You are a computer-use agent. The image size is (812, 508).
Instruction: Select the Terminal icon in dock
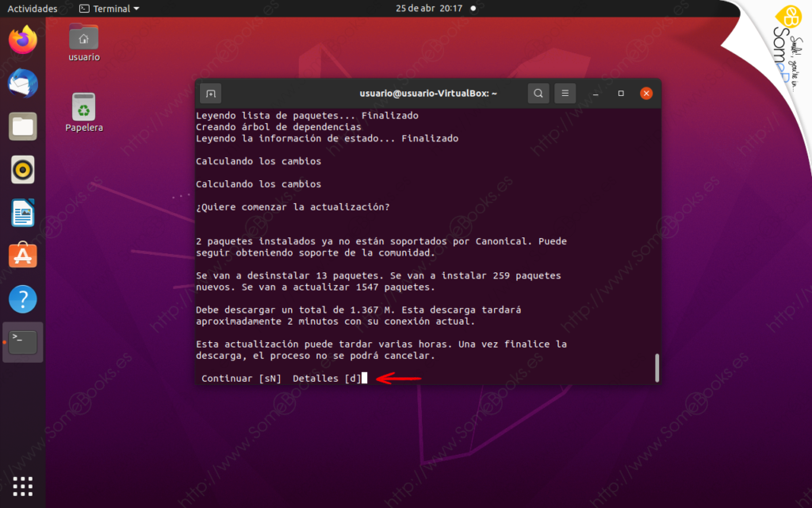pos(23,342)
